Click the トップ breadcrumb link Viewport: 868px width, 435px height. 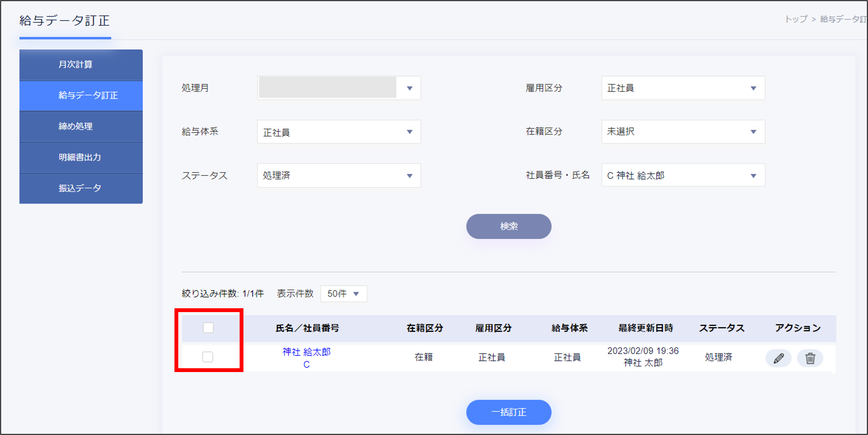[796, 19]
